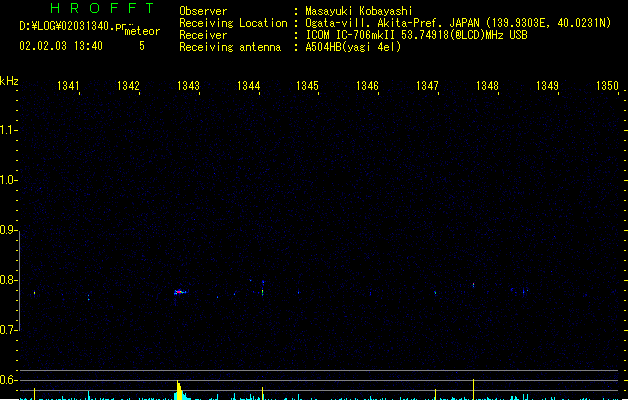This screenshot has height=400, width=629.
Task: Click the Receiving Location label
Action: (x=233, y=23)
